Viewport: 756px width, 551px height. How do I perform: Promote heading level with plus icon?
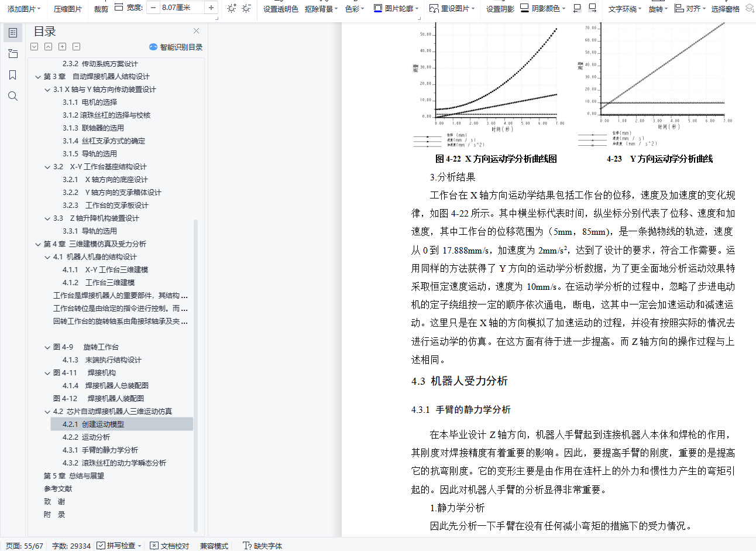click(x=63, y=47)
